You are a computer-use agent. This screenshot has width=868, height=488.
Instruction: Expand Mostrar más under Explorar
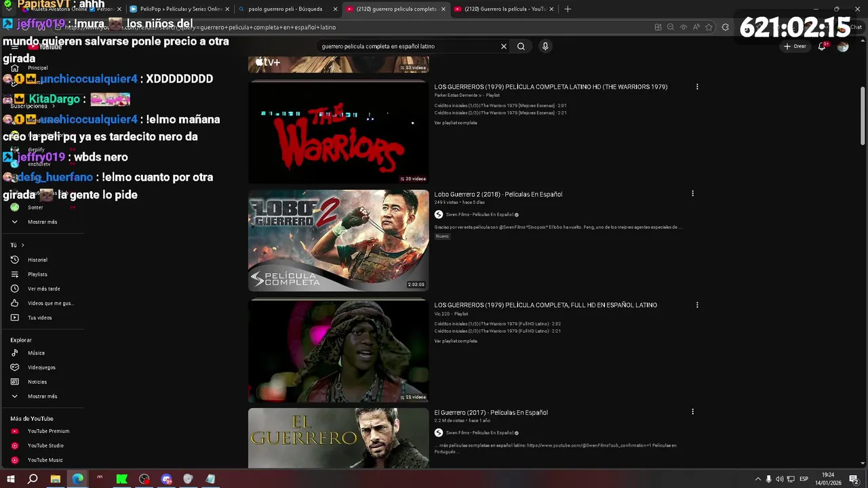[x=42, y=396]
